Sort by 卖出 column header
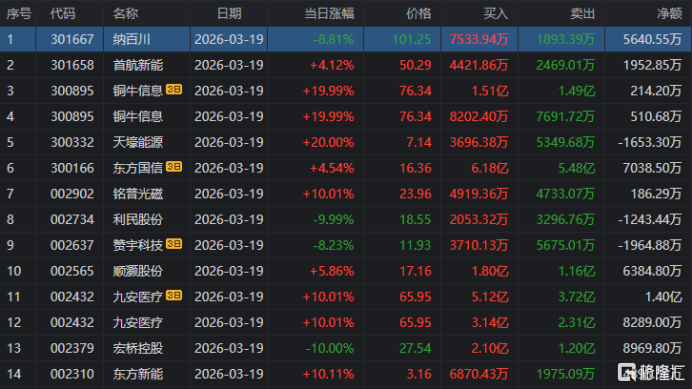Screen dimensions: 692x389 [x=583, y=13]
